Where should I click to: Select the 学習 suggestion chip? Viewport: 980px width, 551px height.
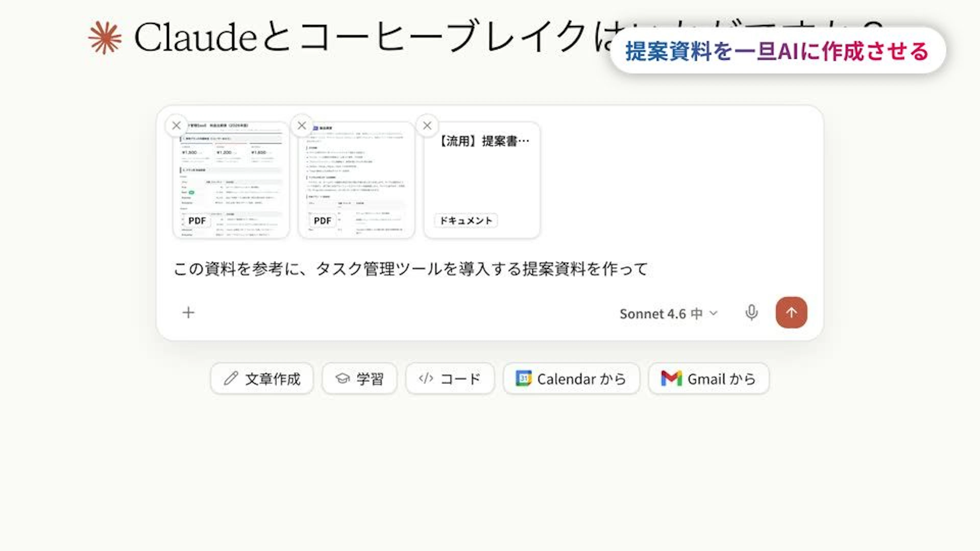[360, 378]
